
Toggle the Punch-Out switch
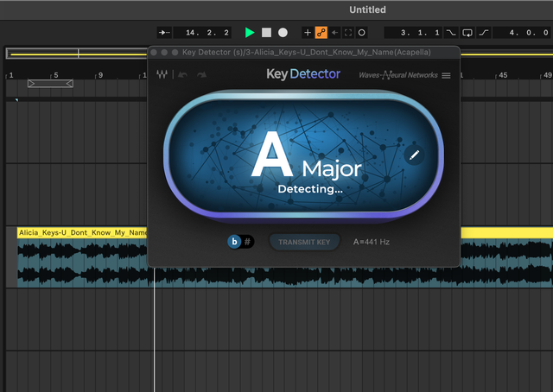pyautogui.click(x=484, y=33)
